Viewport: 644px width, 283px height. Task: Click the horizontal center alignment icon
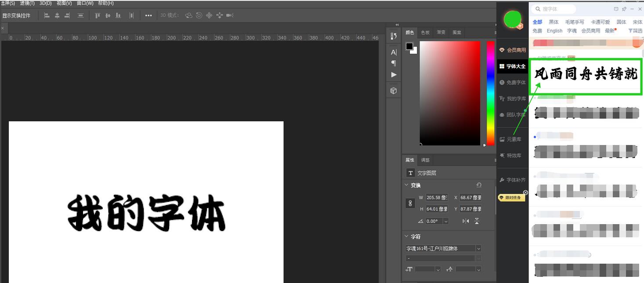point(57,15)
